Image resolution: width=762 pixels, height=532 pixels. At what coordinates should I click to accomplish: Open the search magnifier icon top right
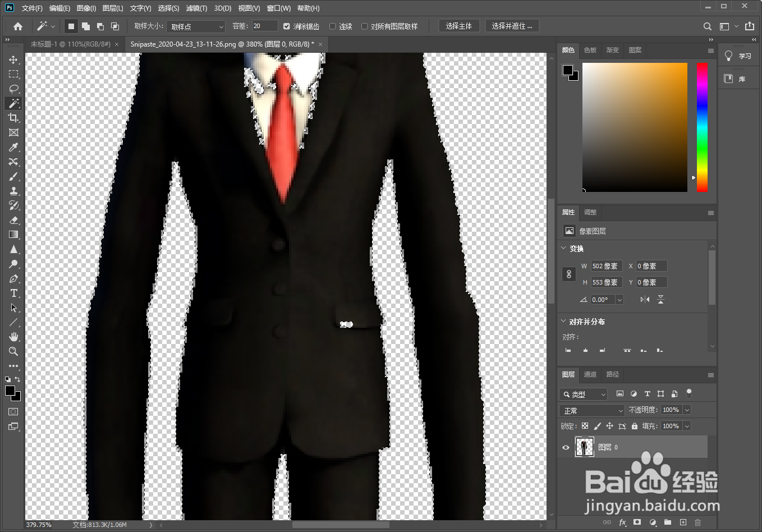(x=708, y=26)
